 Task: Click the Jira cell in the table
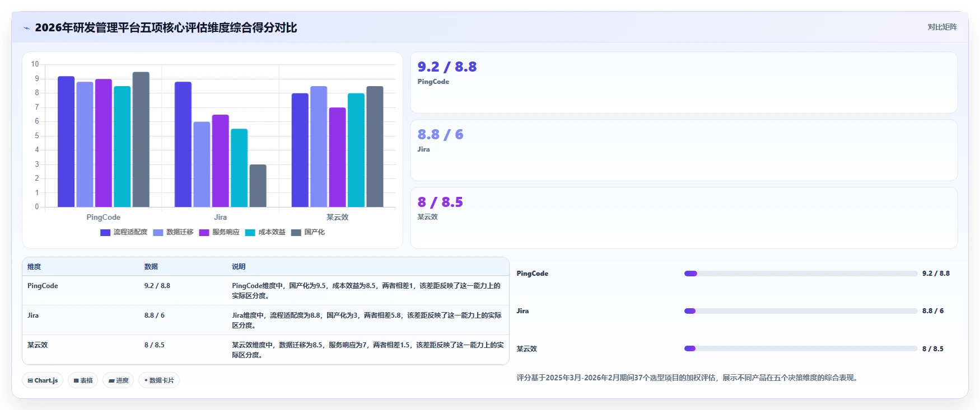pyautogui.click(x=33, y=315)
